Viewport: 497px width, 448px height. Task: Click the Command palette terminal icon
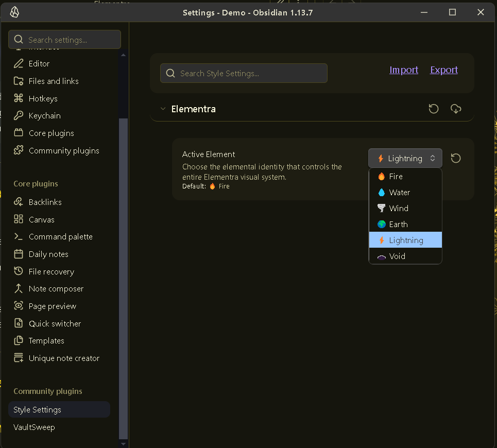click(19, 237)
